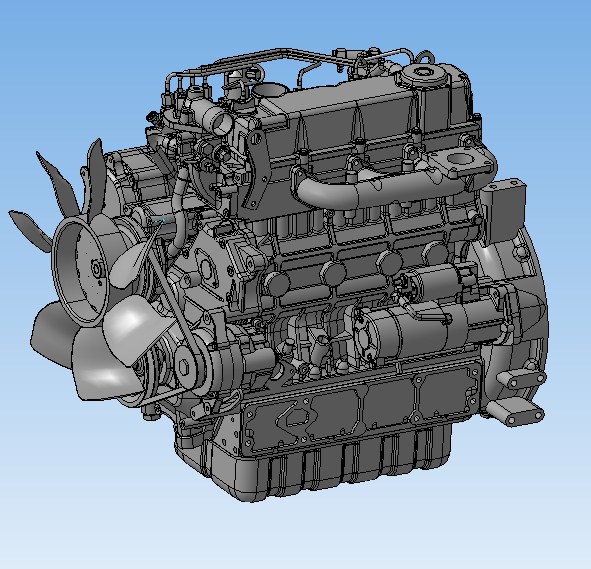Screen dimensions: 591x569
Task: Select the flywheel housing at rear
Action: (516, 301)
